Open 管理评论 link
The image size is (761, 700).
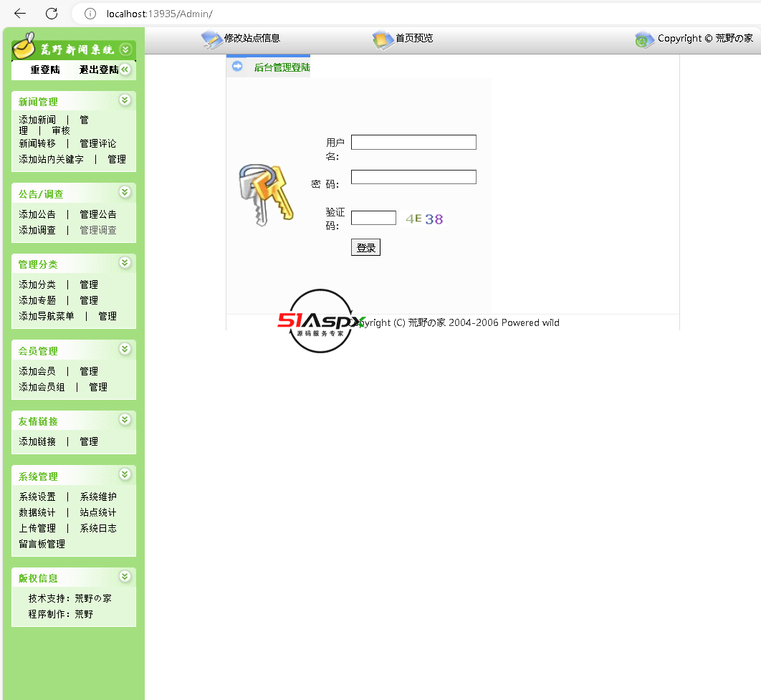tap(98, 143)
